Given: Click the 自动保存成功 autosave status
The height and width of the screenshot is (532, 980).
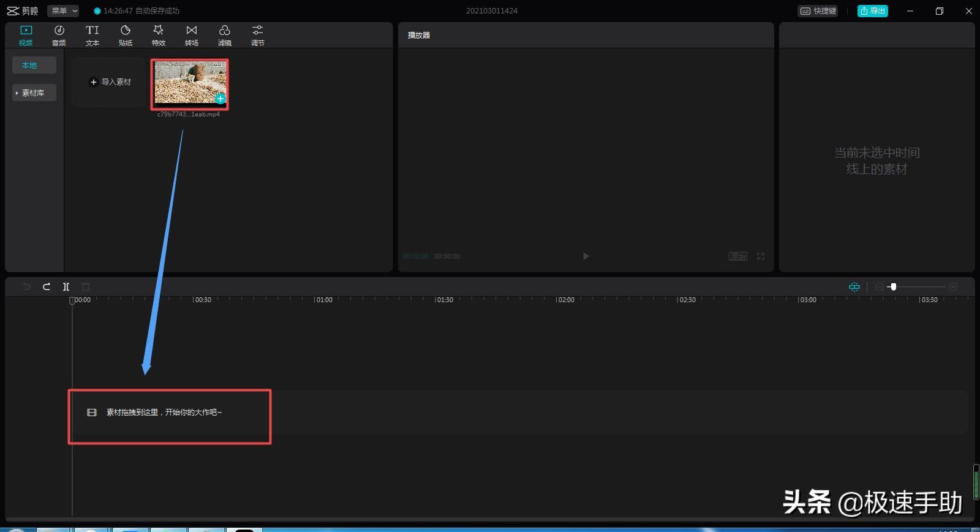Looking at the screenshot, I should coord(137,11).
